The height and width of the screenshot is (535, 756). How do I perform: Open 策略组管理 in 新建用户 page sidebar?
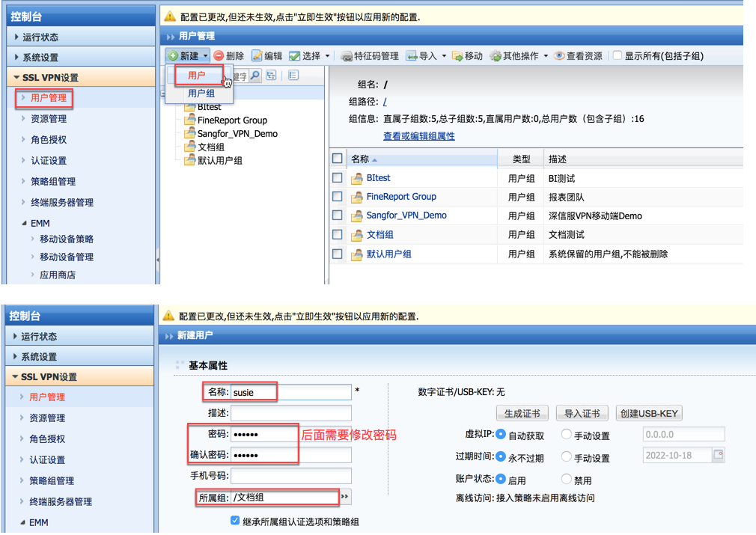[52, 480]
